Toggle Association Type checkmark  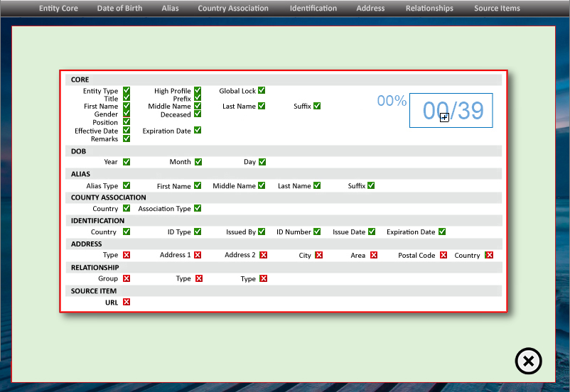[x=198, y=208]
